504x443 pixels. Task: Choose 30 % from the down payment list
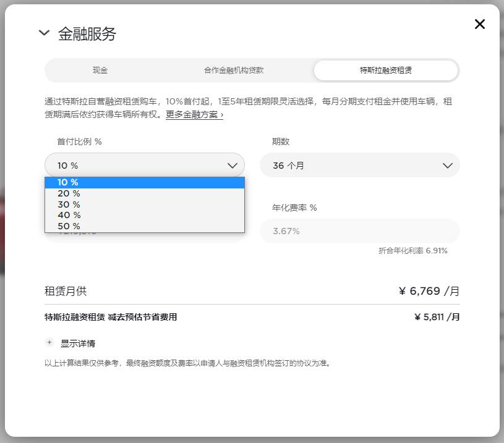[69, 204]
